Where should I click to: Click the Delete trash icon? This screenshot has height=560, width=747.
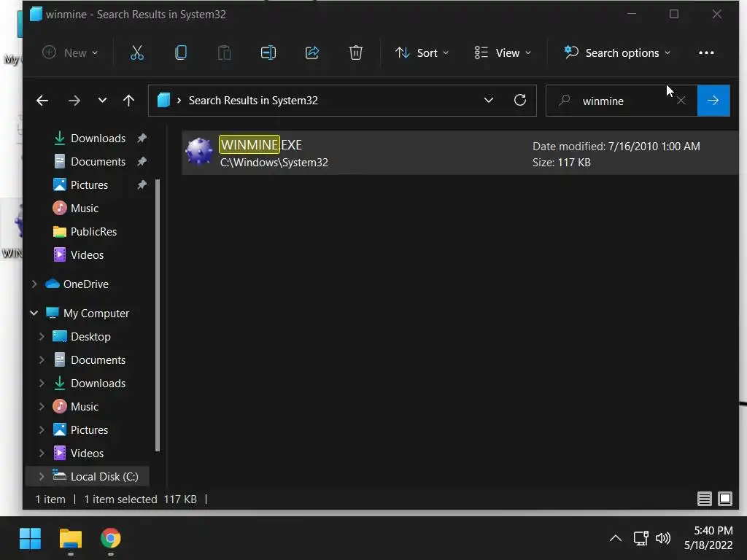pos(356,52)
